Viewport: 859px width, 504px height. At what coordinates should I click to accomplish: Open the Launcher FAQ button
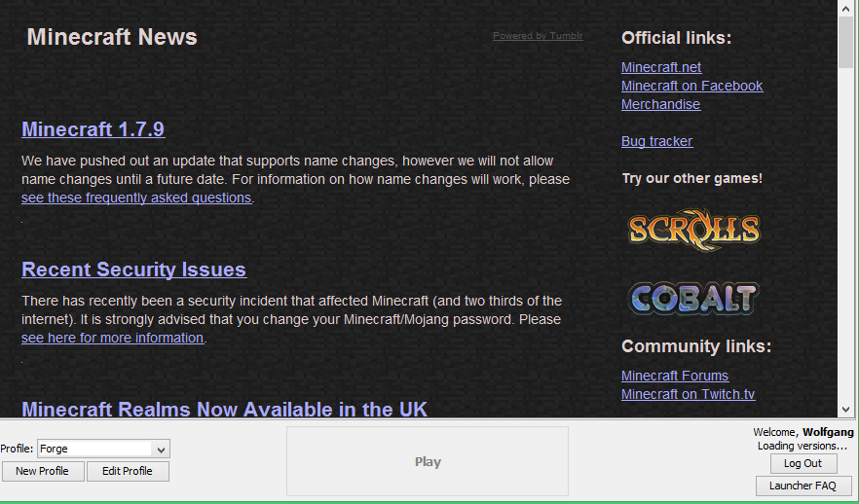(x=803, y=486)
